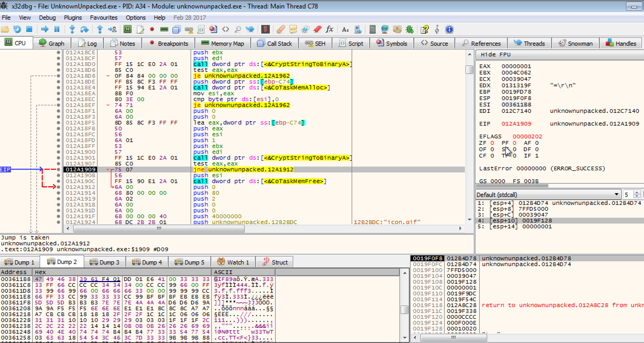
Task: Click the Run arrow toolbar icon
Action: (x=45, y=29)
